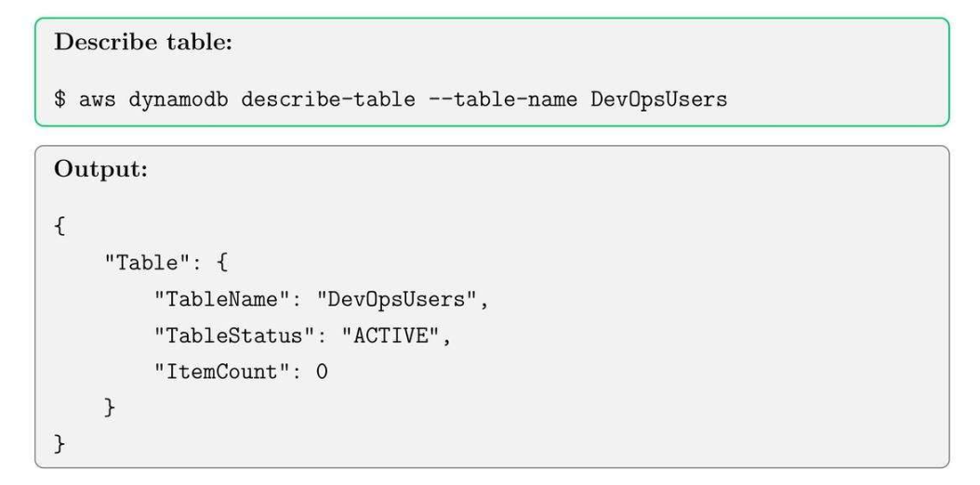This screenshot has width=980, height=485.
Task: Click the dollar sign shell prompt
Action: (x=60, y=98)
